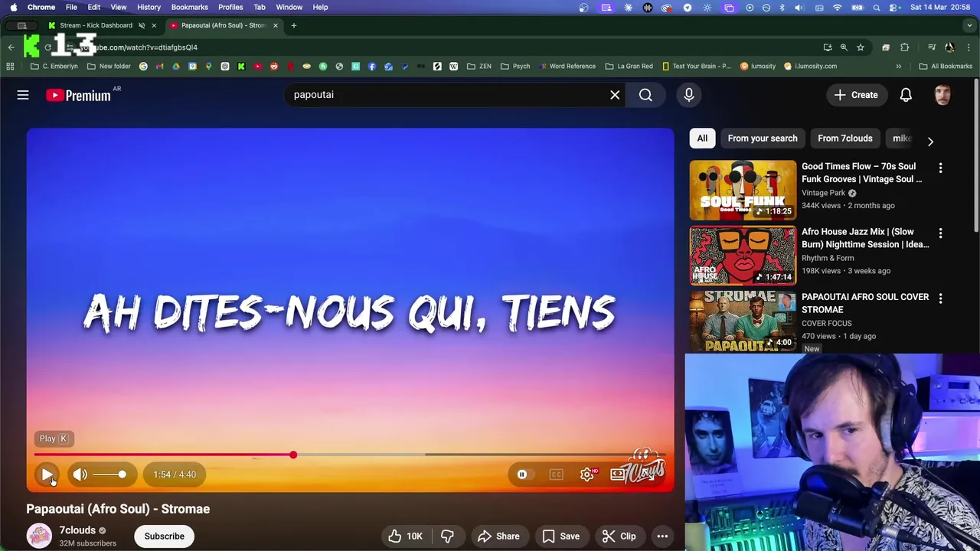Show hidden bookmarks with double chevron
The width and height of the screenshot is (980, 551).
coord(899,67)
